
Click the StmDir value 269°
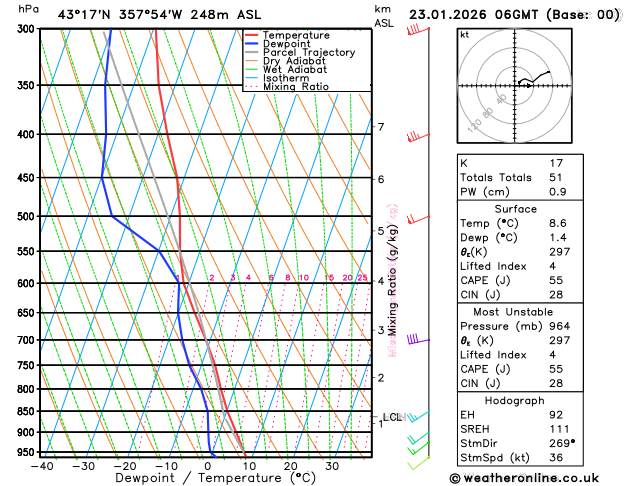[x=562, y=443]
